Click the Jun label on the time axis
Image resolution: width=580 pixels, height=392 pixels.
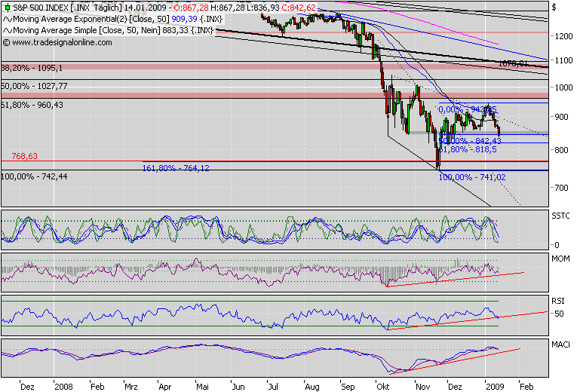(238, 387)
